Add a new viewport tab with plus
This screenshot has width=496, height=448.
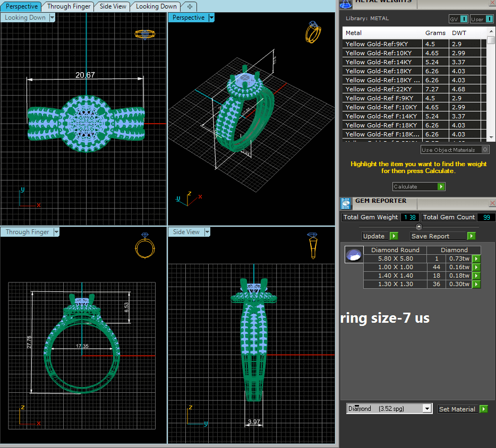tap(190, 6)
